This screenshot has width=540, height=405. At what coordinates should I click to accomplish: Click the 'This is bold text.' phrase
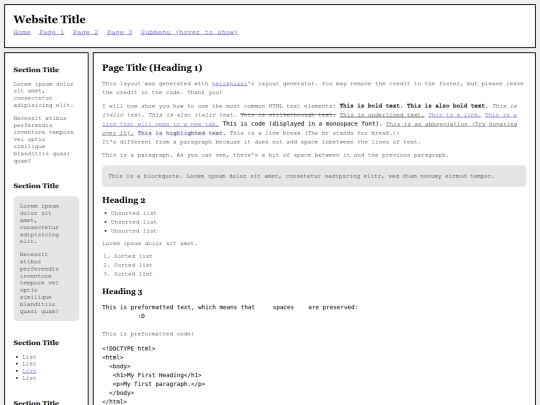click(x=370, y=106)
